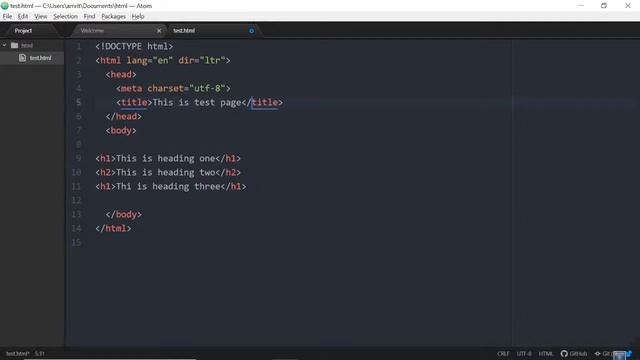Click the cursor position 5:31 in status bar

pos(39,353)
